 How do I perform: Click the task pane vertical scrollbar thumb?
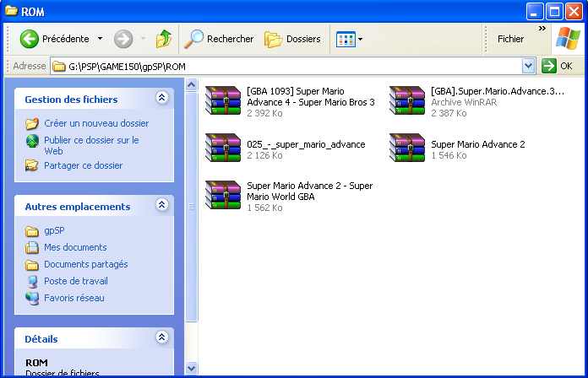191,207
